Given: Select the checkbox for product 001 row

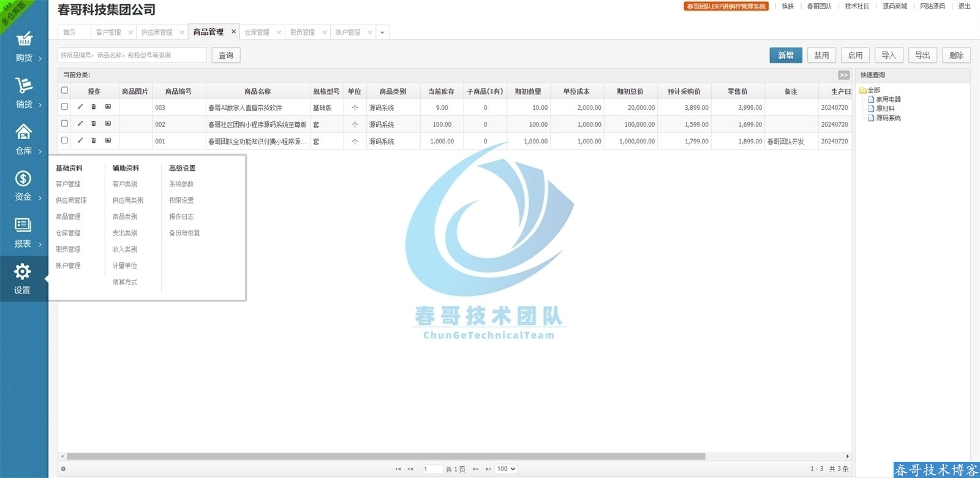Looking at the screenshot, I should point(64,140).
